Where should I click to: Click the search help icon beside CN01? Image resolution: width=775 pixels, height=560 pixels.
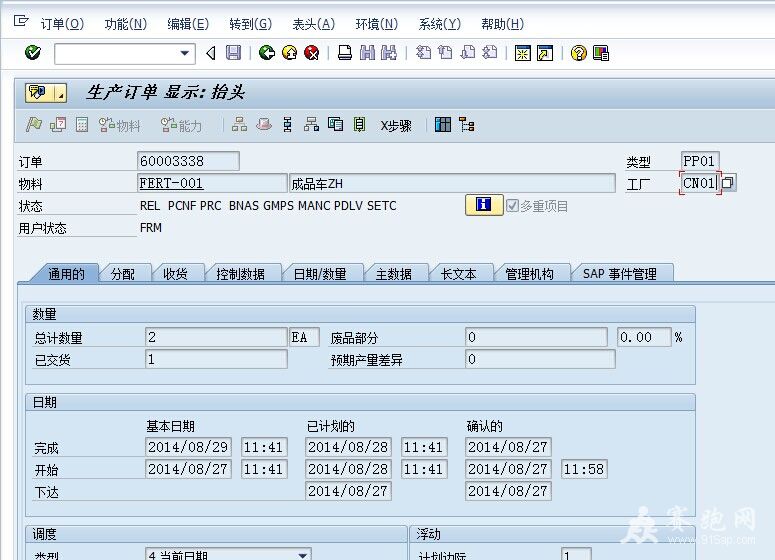(x=728, y=183)
